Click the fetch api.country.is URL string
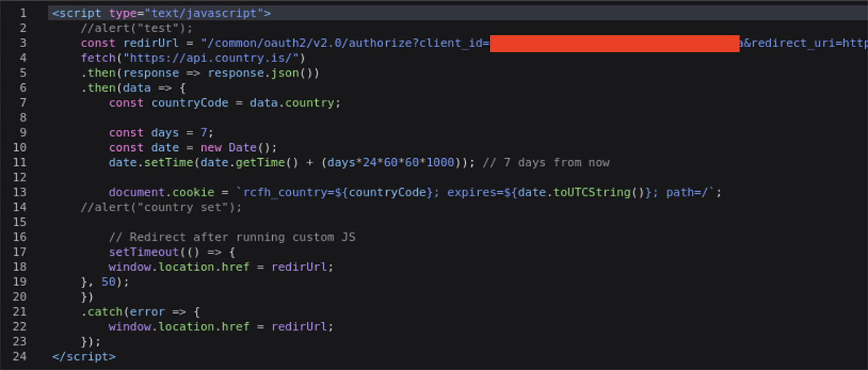The width and height of the screenshot is (868, 370). coord(211,58)
